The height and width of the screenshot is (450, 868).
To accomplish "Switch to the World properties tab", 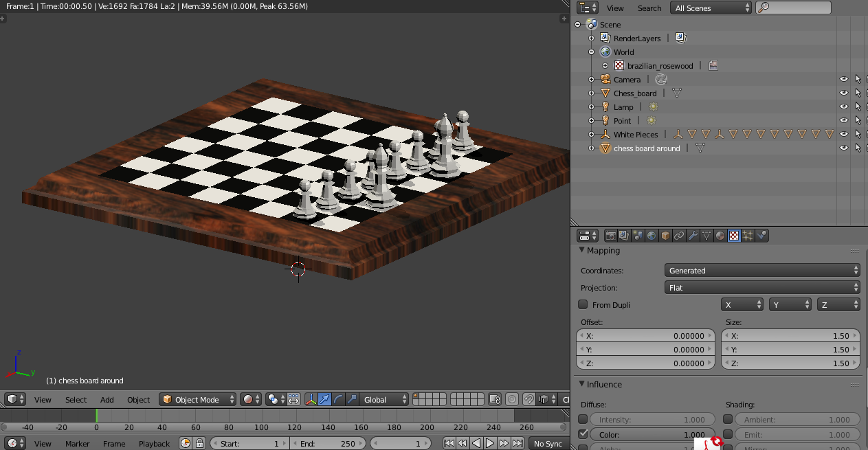I will point(652,236).
